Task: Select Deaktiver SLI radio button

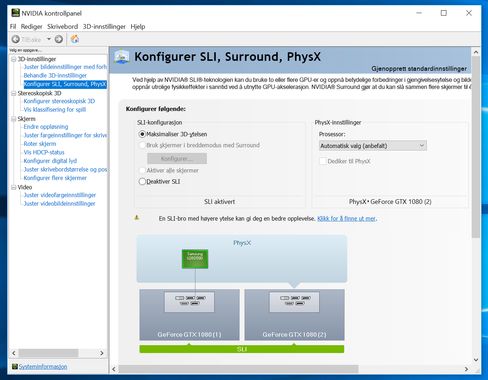Action: click(142, 182)
